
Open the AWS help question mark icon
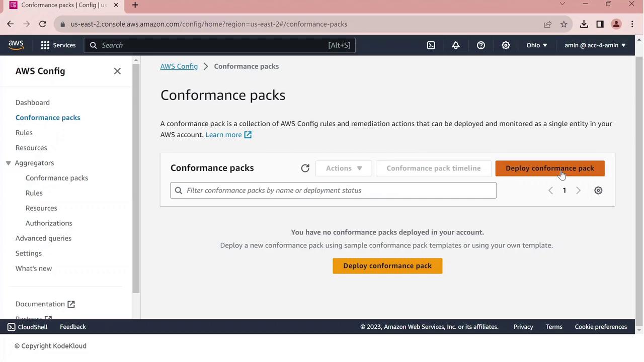pos(481,45)
